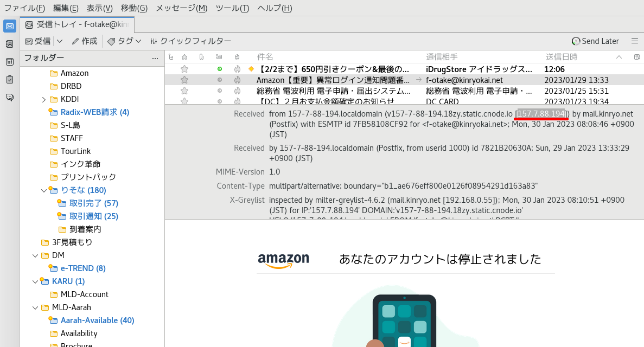Collapse the MLD-Aarah folder
Viewport: 644px width, 347px height.
click(x=35, y=307)
